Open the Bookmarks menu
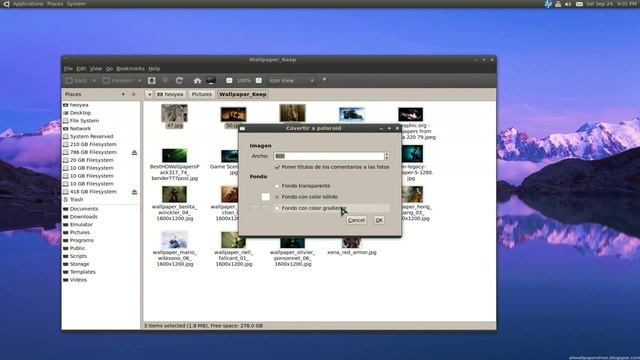 (130, 69)
